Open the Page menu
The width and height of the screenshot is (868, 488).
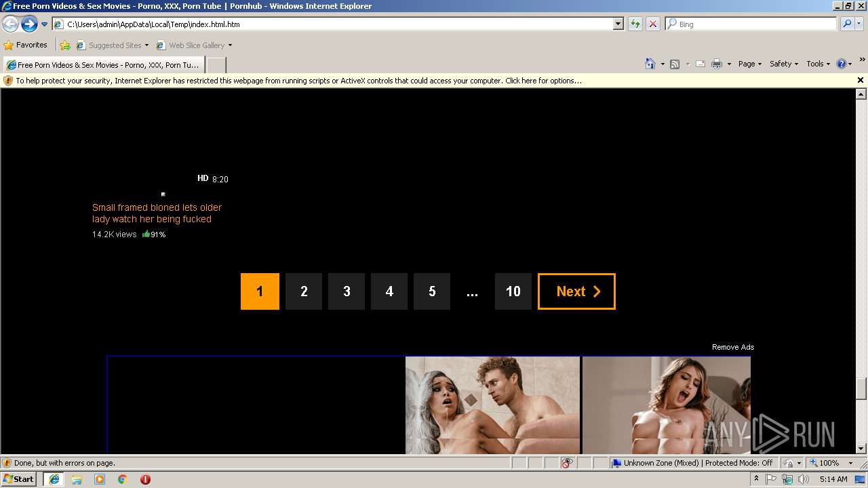click(750, 64)
